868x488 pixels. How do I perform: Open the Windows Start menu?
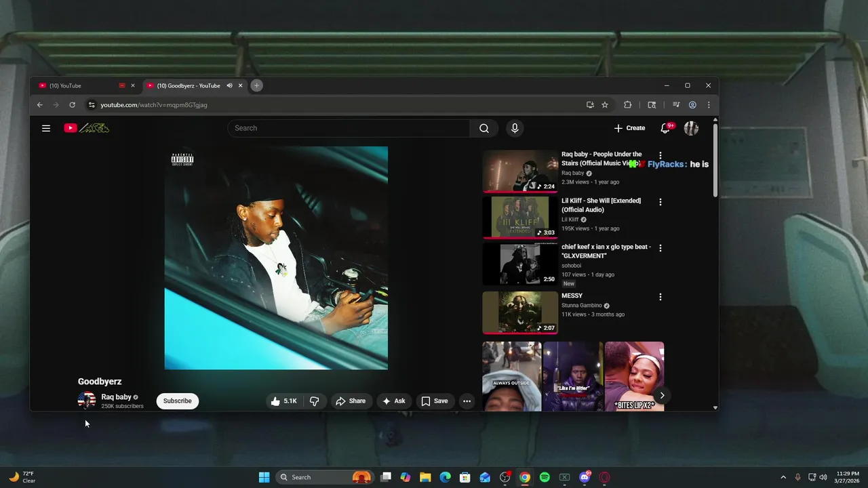[x=264, y=477]
